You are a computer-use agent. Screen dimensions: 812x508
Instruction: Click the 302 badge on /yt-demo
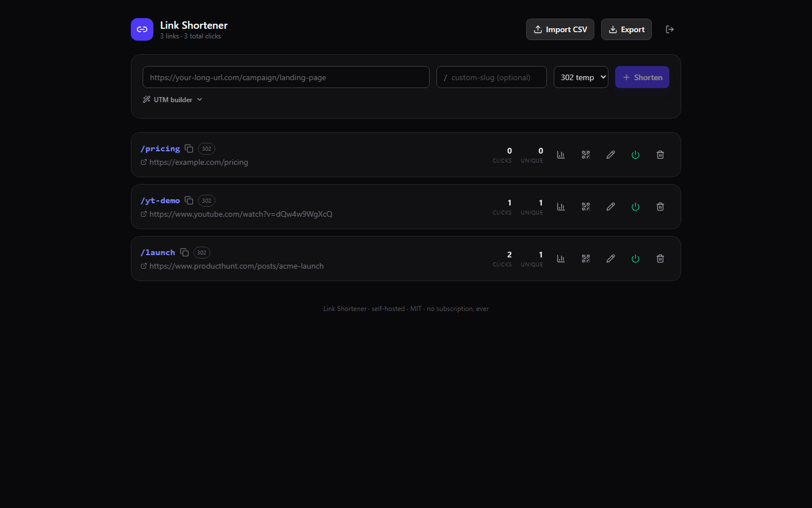coord(206,201)
